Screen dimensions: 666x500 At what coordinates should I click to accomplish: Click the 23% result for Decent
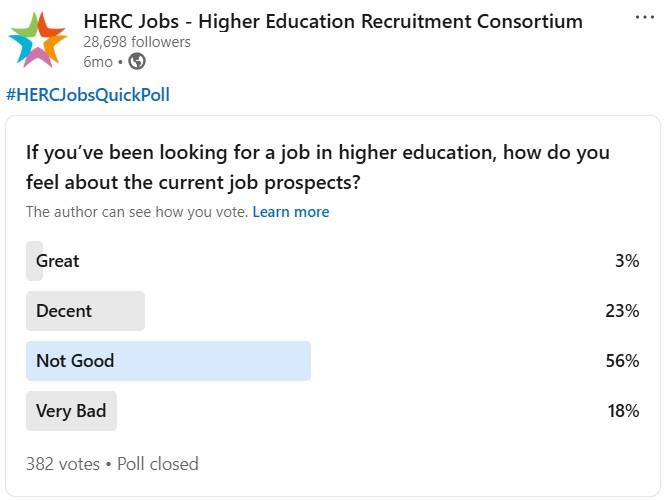click(x=622, y=311)
